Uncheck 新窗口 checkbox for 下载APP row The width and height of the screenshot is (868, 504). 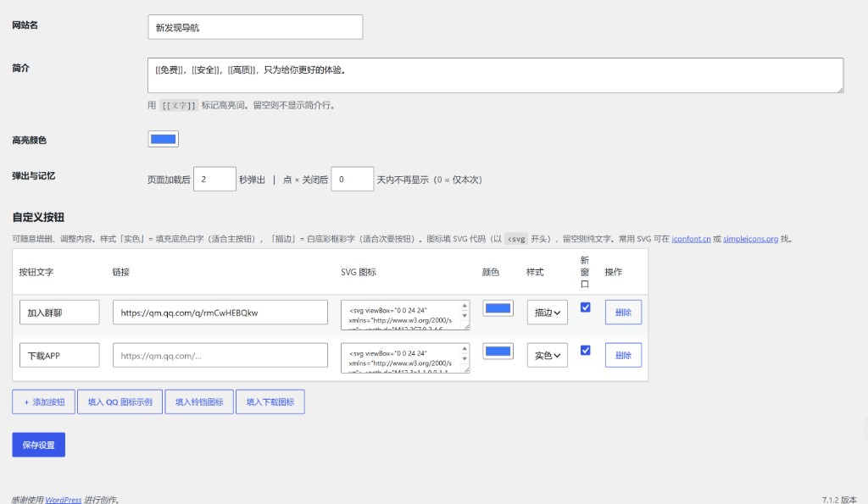585,350
